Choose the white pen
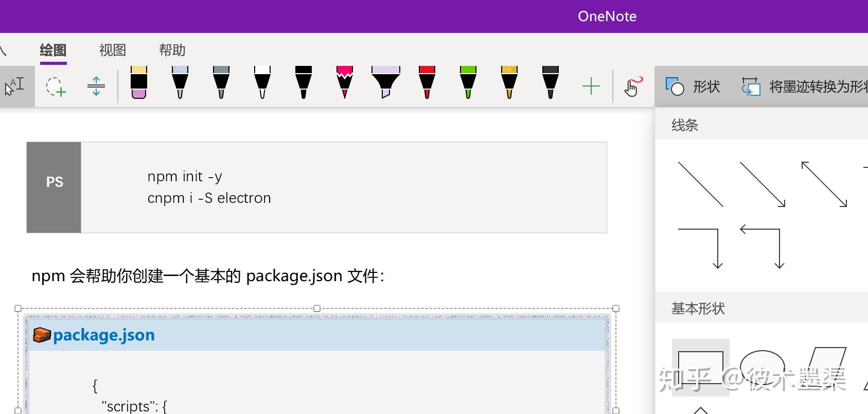This screenshot has width=868, height=414. pyautogui.click(x=262, y=82)
